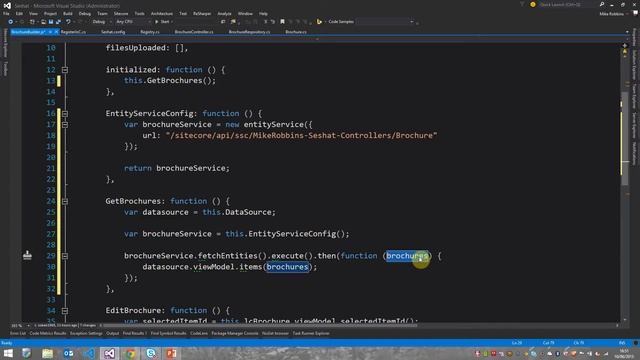This screenshot has height=360, width=640.
Task: Click the Save file icon
Action: click(x=51, y=22)
